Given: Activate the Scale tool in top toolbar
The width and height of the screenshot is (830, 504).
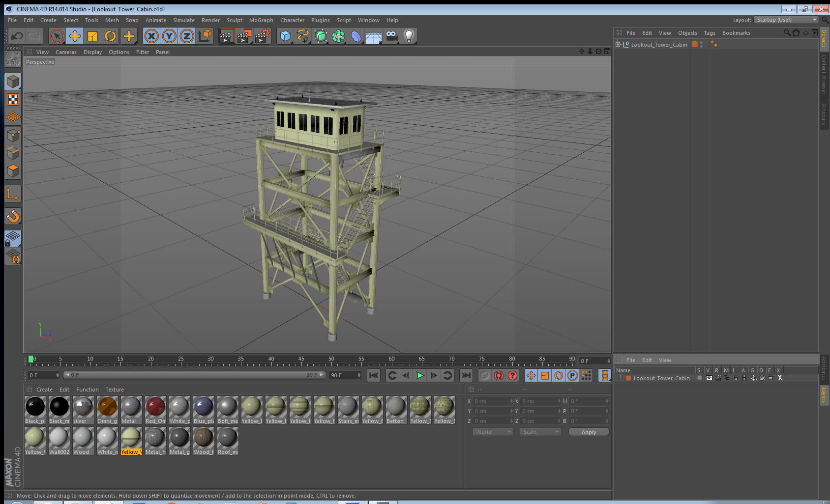Looking at the screenshot, I should click(x=92, y=36).
